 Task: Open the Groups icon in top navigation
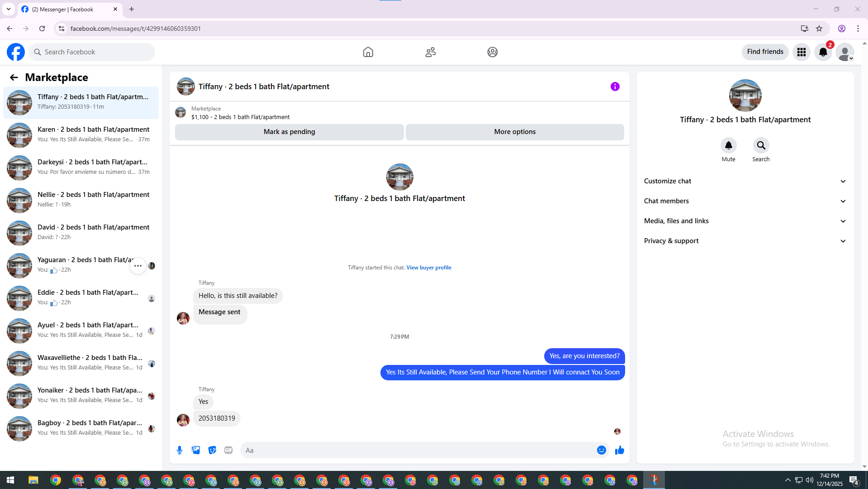click(x=493, y=52)
